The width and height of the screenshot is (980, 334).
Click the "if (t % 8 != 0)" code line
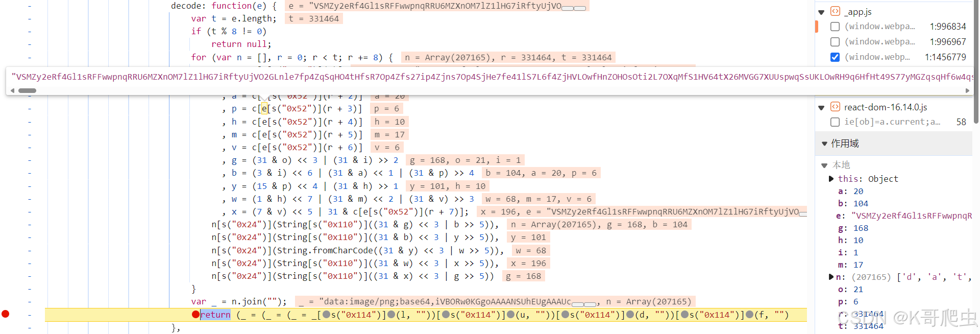tap(229, 31)
